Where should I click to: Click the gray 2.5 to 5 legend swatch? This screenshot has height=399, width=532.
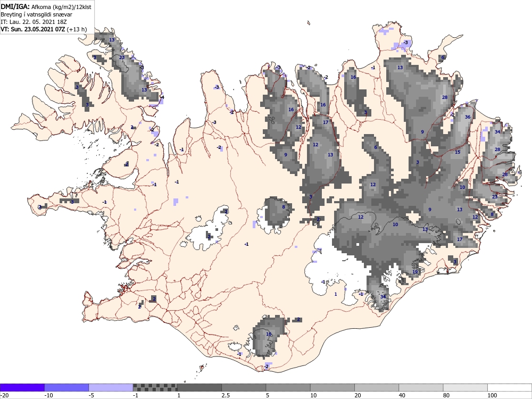[244, 387]
